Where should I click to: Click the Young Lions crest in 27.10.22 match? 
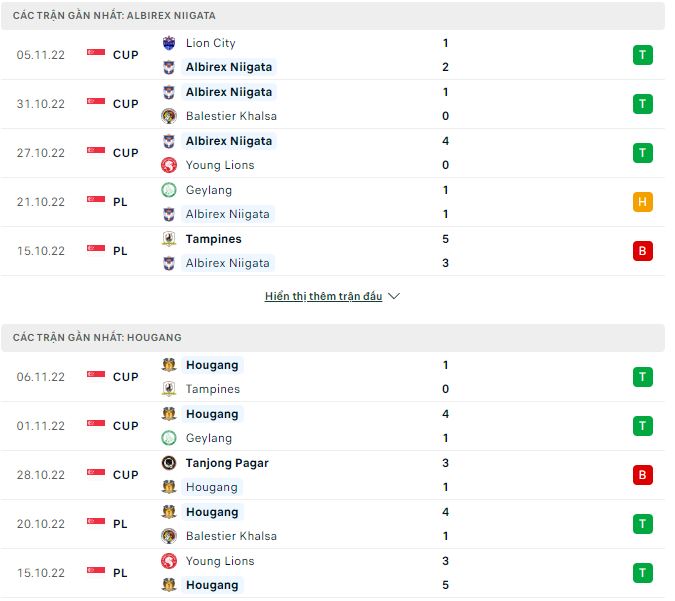tap(168, 165)
